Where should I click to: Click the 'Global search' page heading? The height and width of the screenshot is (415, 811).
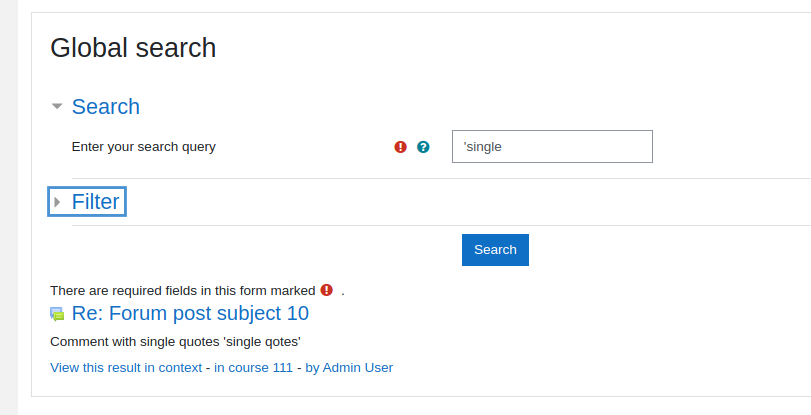click(133, 48)
